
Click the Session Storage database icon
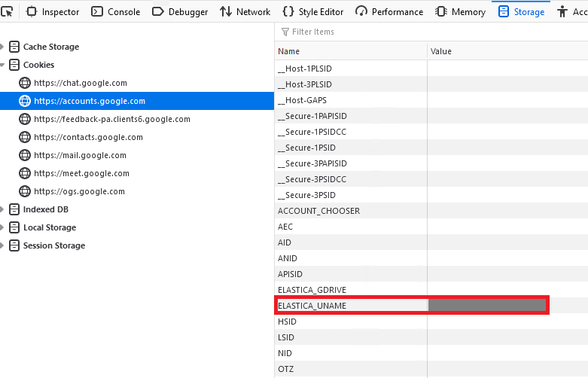(x=14, y=245)
